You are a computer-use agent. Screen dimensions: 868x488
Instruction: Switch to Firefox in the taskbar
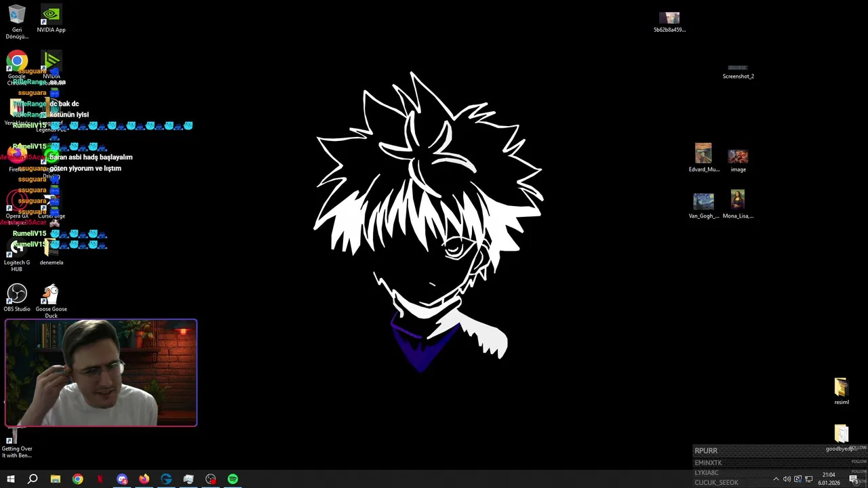[x=144, y=479]
